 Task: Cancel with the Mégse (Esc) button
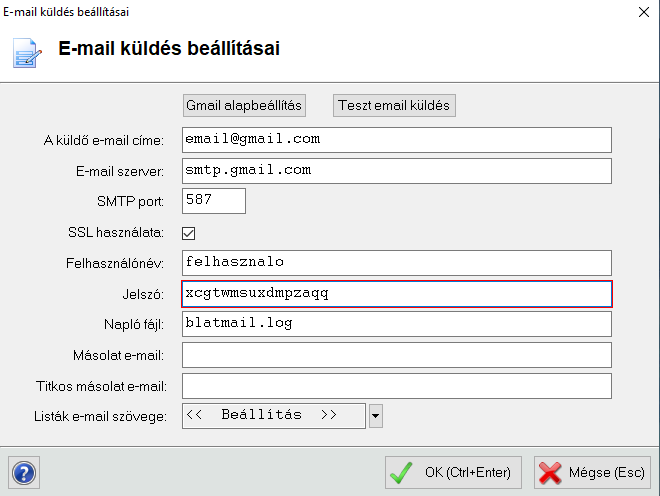point(591,472)
